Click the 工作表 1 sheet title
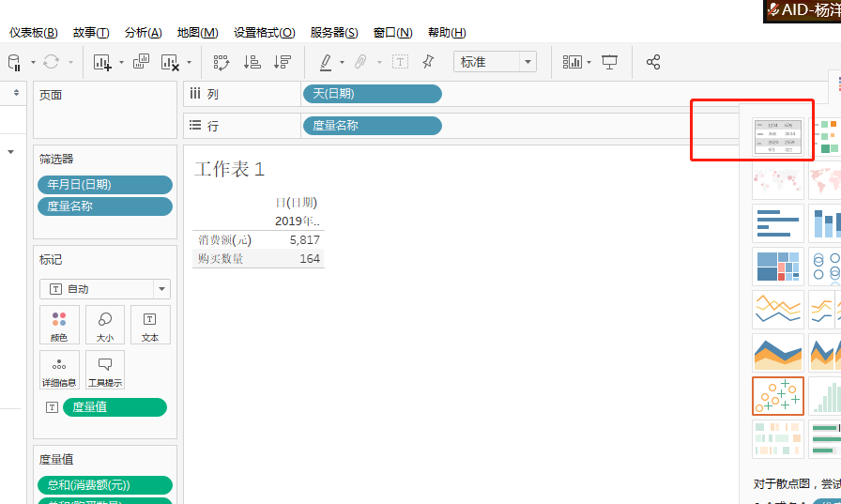Screen dimensions: 841x504 point(230,170)
